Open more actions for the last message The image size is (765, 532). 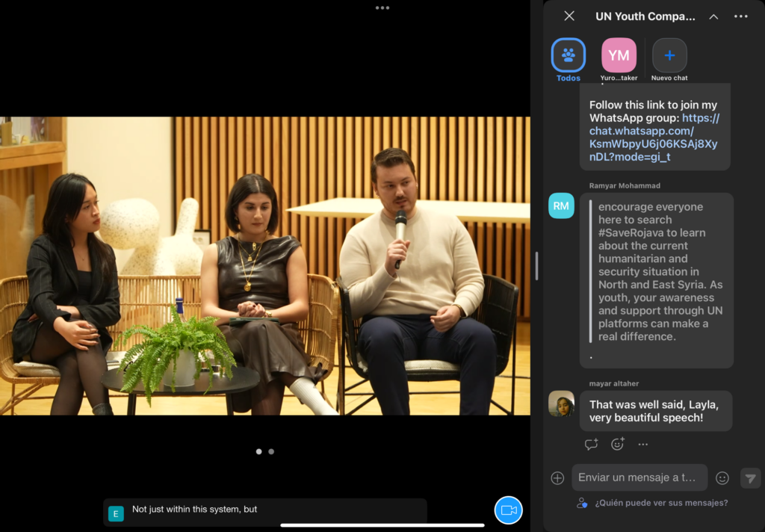tap(643, 444)
